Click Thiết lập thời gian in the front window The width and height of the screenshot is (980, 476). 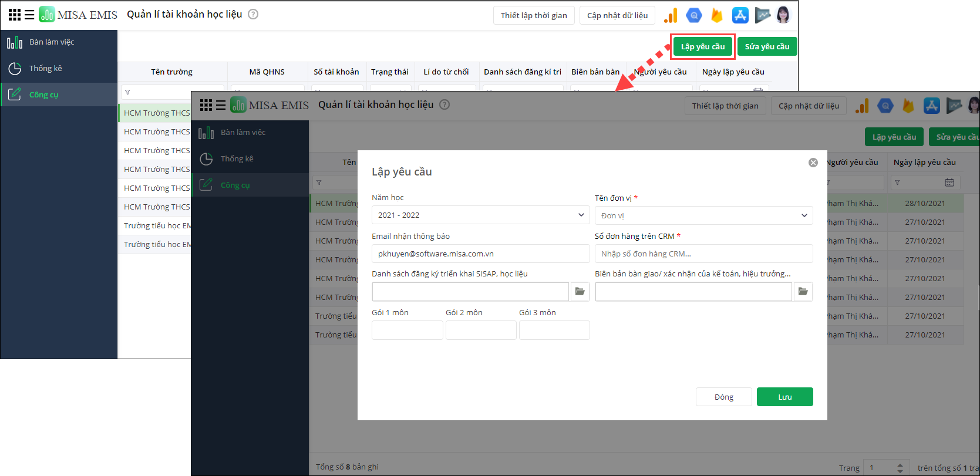(x=725, y=106)
